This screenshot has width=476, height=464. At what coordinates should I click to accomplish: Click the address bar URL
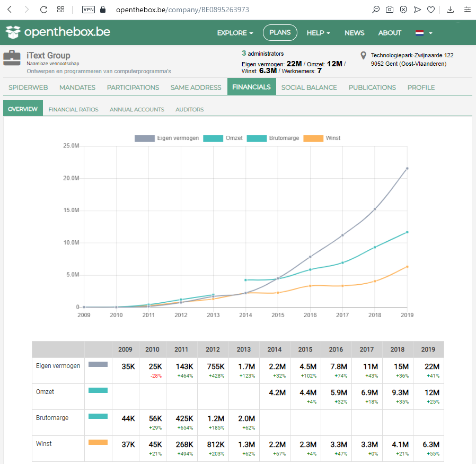point(182,10)
